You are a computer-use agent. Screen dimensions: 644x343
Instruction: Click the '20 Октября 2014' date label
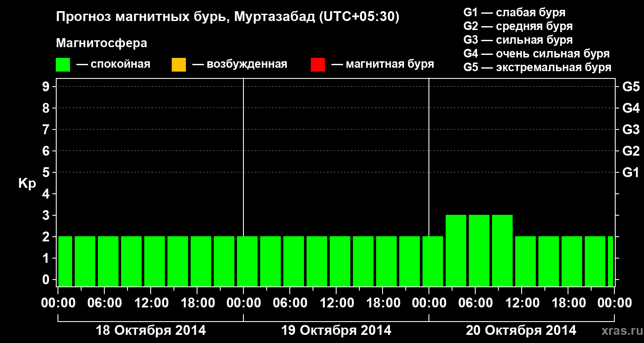tap(521, 331)
